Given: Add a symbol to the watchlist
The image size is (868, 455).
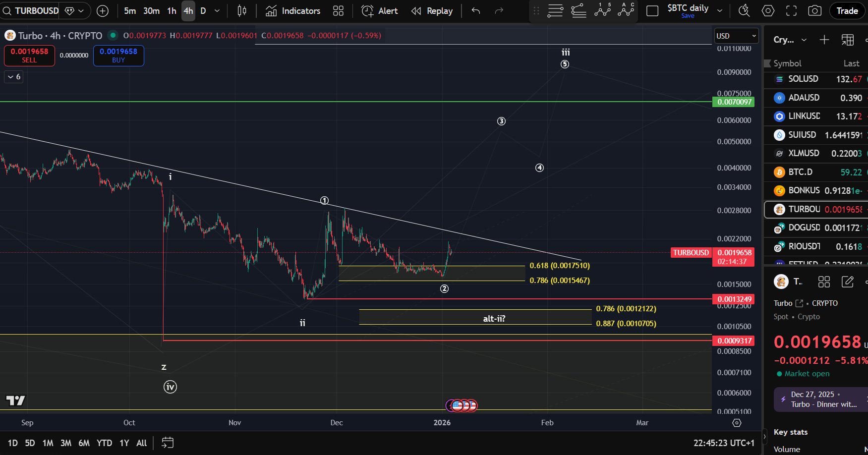Looking at the screenshot, I should point(824,40).
